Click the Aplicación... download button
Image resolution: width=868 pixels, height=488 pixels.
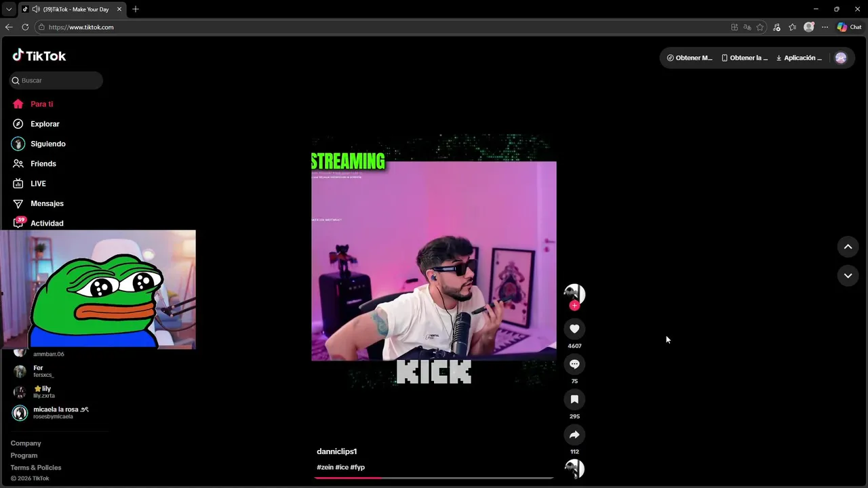[x=799, y=58]
